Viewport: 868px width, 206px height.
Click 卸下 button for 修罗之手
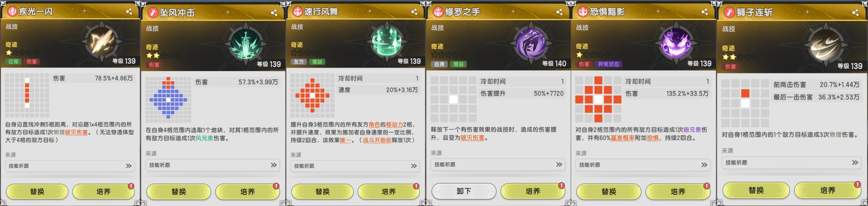(x=464, y=191)
